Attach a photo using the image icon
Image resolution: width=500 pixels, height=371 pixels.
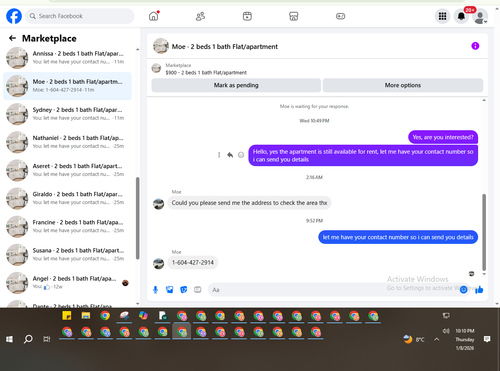pos(170,290)
